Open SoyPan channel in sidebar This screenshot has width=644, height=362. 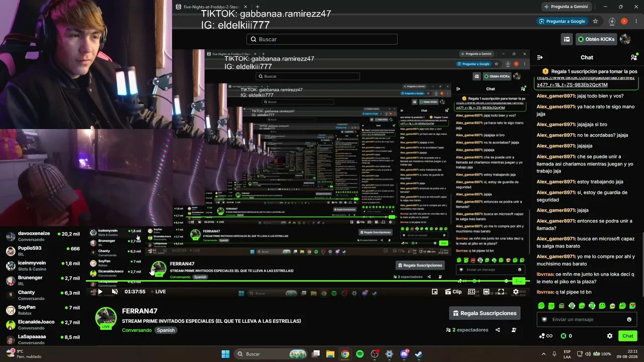(43, 310)
